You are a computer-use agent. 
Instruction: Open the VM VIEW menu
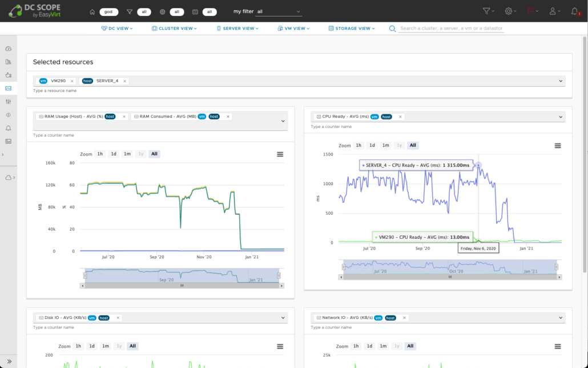pyautogui.click(x=293, y=29)
